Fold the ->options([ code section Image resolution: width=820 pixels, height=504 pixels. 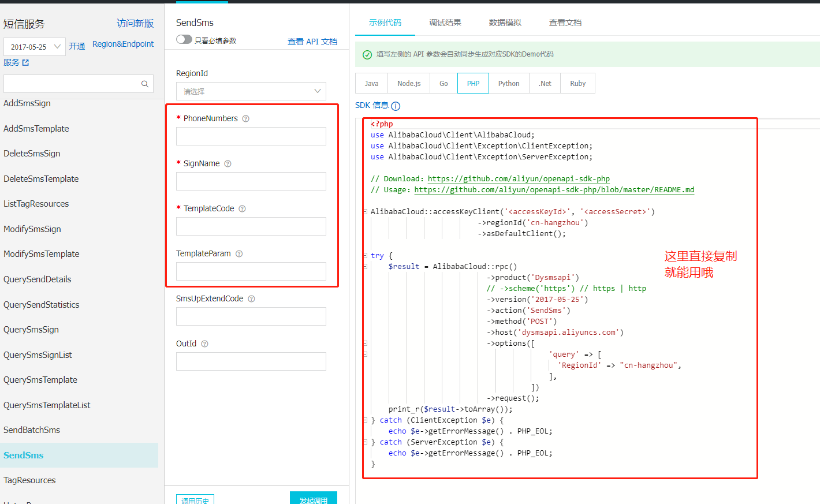[x=365, y=343]
